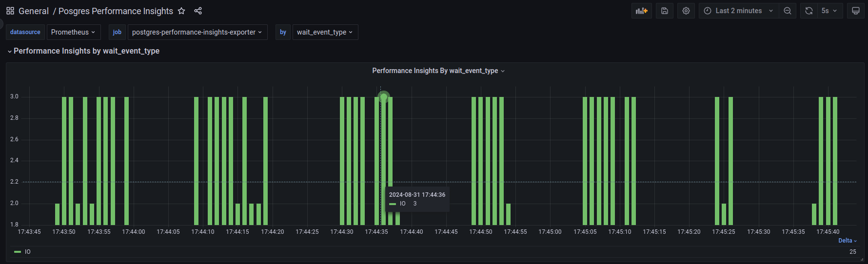The image size is (868, 264).
Task: Click the IO legend color swatch
Action: pos(18,252)
